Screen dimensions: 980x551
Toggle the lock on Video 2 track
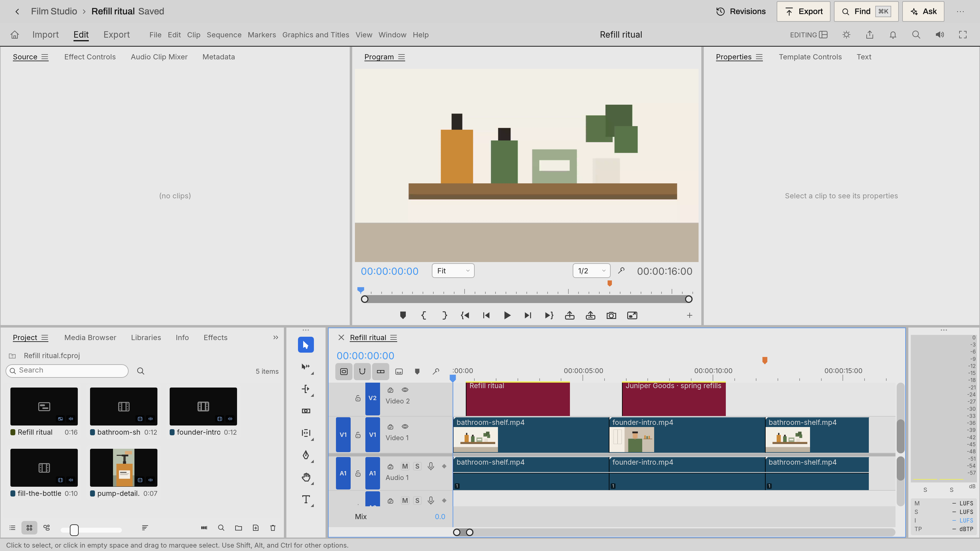(x=358, y=398)
